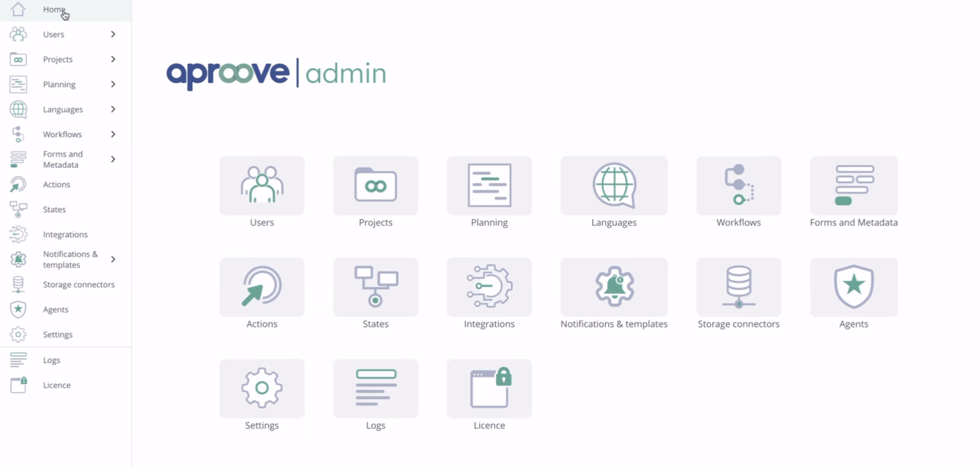
Task: Go to Logs from the sidebar
Action: coord(66,360)
